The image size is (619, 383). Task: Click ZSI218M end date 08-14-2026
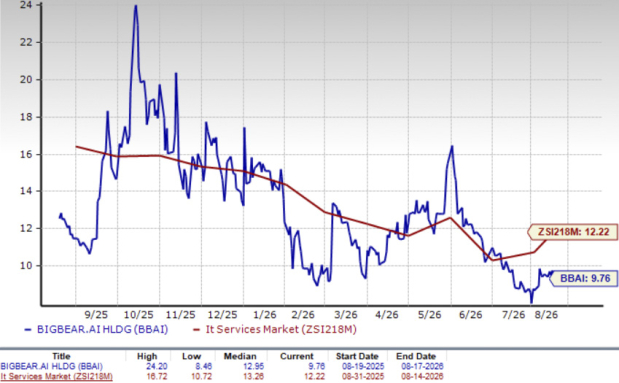(422, 376)
